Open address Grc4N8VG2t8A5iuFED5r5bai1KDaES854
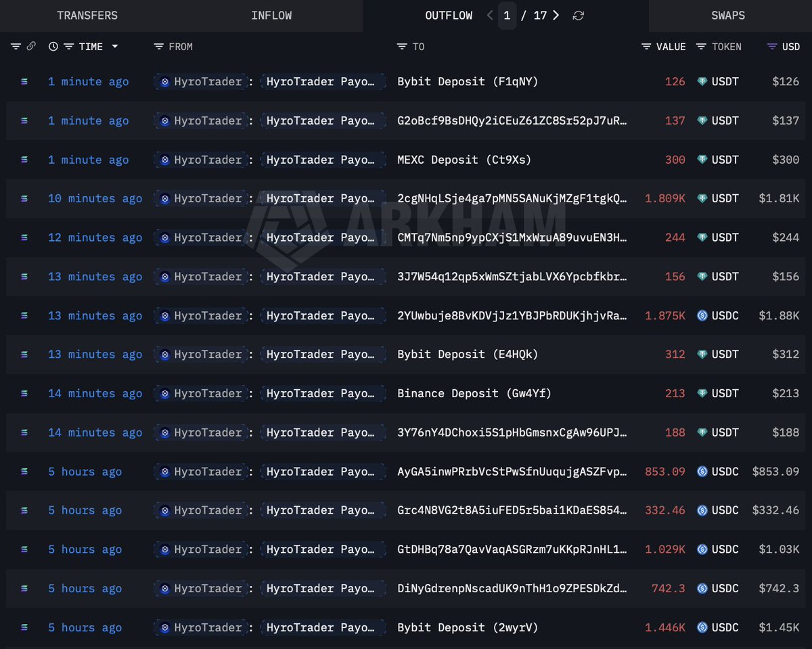This screenshot has width=812, height=649. tap(512, 511)
